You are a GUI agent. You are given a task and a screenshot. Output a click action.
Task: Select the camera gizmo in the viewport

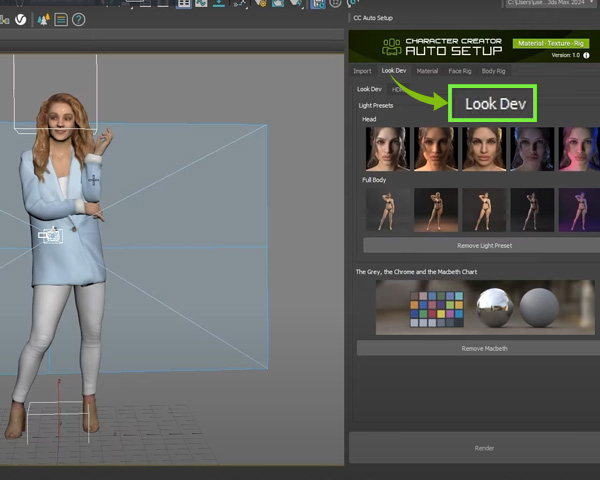coord(51,235)
